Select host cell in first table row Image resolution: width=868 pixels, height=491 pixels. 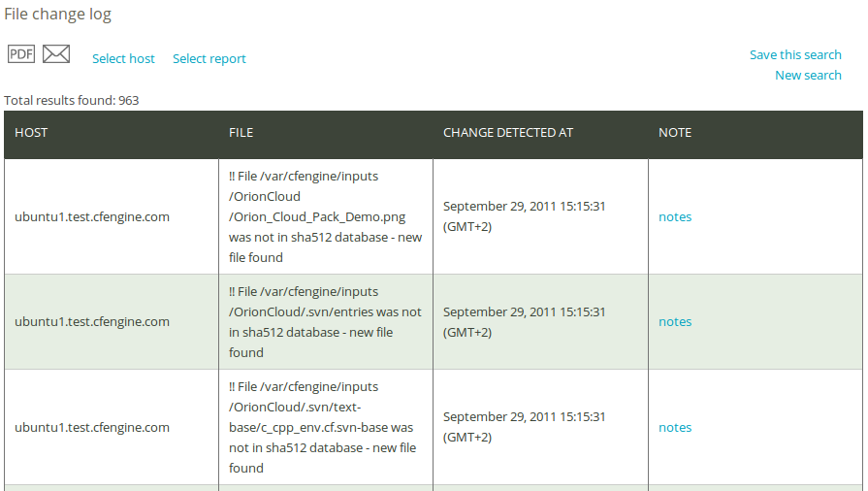coord(92,216)
